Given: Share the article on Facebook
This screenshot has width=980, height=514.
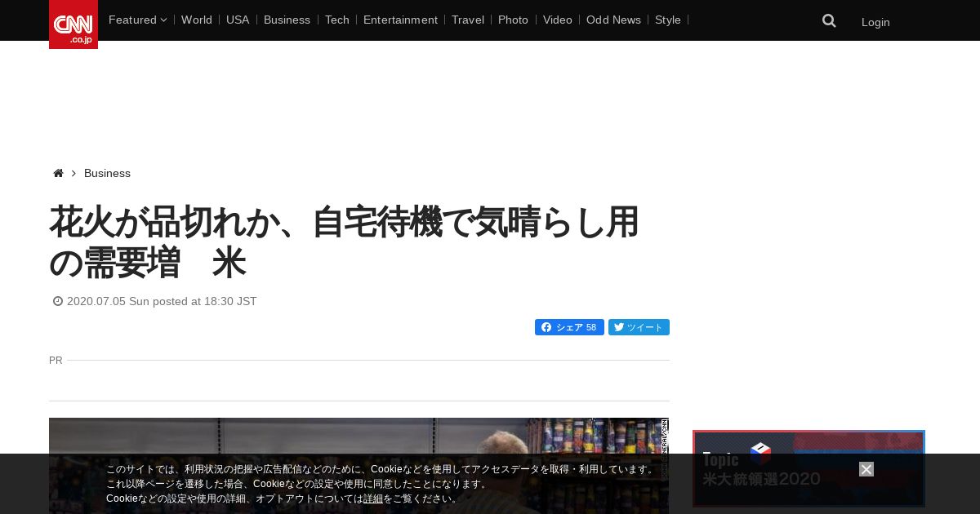Looking at the screenshot, I should coord(569,327).
